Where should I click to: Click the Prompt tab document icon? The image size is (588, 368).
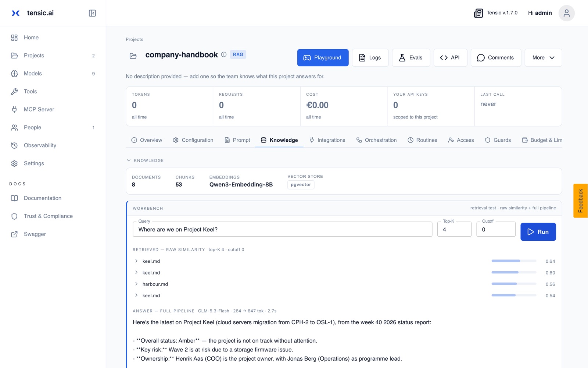pyautogui.click(x=227, y=140)
